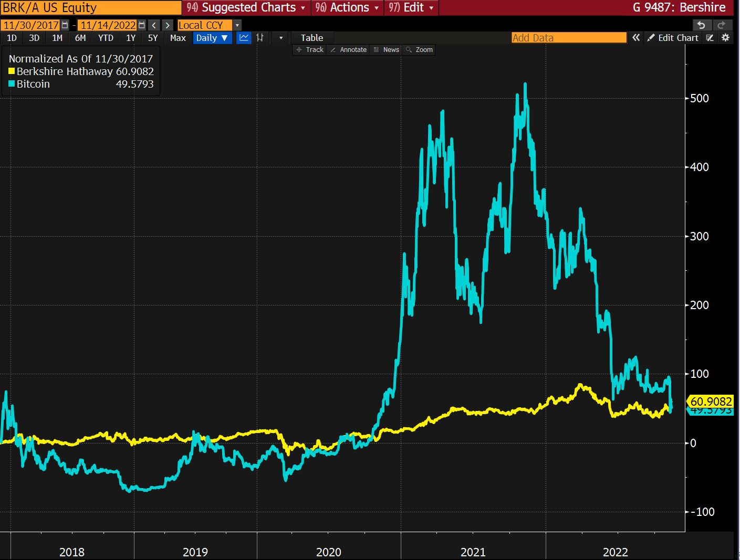This screenshot has width=740, height=560.
Task: Click the Bitcoin legend label
Action: pos(33,84)
